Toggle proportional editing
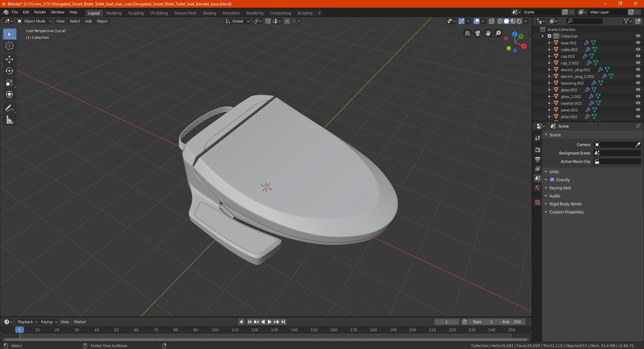The height and width of the screenshot is (349, 644). tap(287, 21)
